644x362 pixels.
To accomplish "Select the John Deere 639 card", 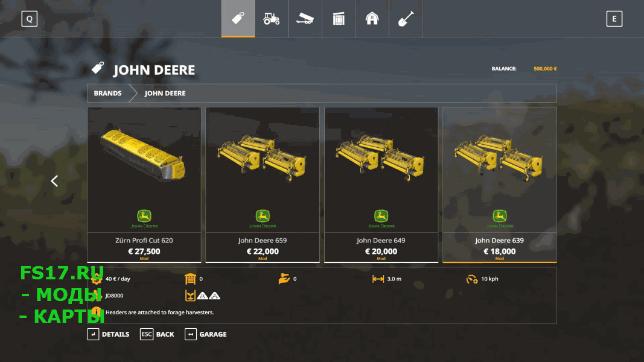I will tap(499, 185).
